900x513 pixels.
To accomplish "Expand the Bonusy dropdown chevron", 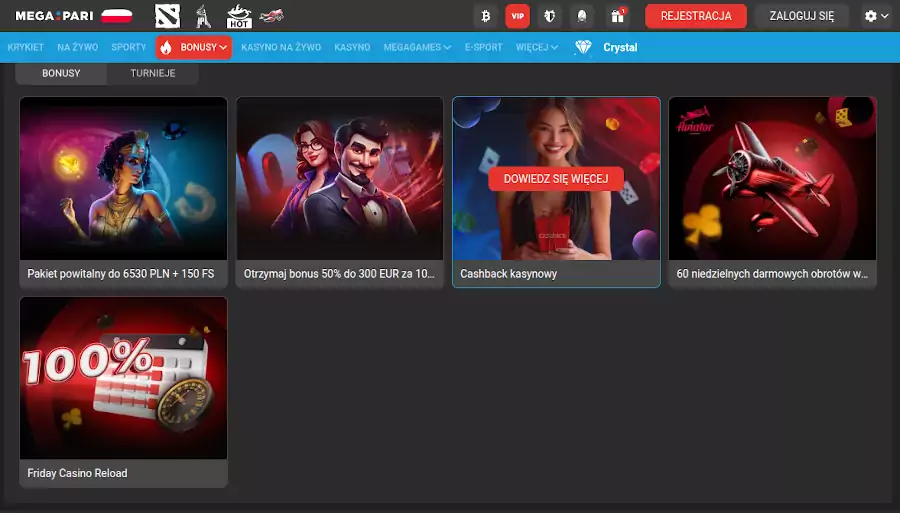I will click(x=223, y=48).
